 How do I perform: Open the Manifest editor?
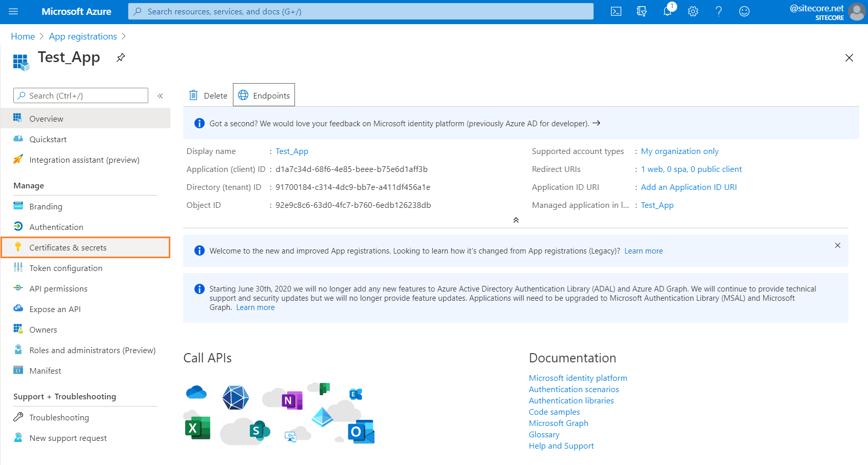pos(85,371)
